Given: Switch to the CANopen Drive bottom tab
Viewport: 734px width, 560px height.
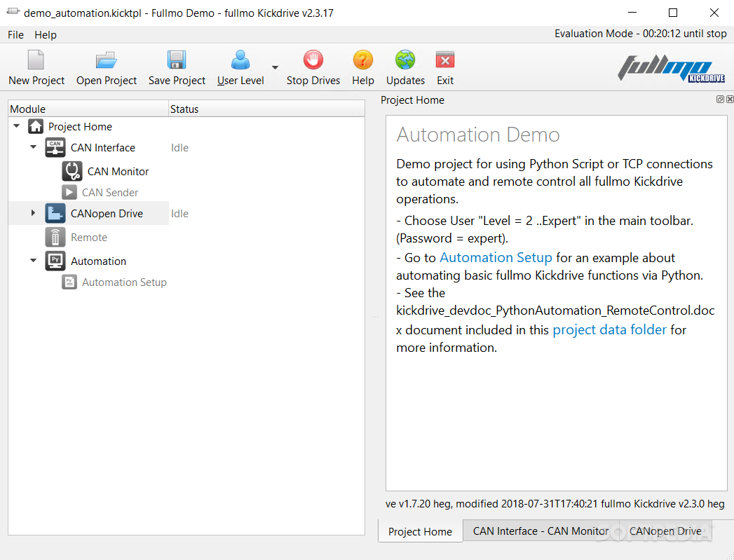Looking at the screenshot, I should pyautogui.click(x=665, y=531).
